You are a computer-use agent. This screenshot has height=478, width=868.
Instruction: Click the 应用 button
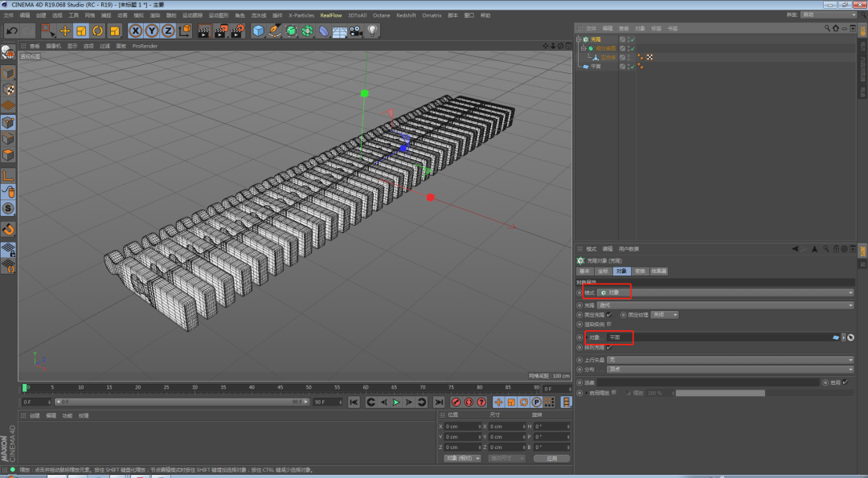[x=551, y=458]
